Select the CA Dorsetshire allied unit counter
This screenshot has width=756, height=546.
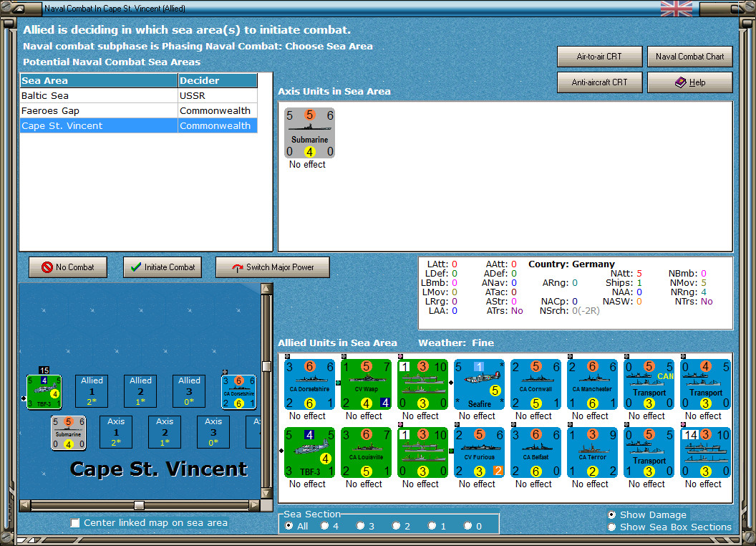click(309, 384)
